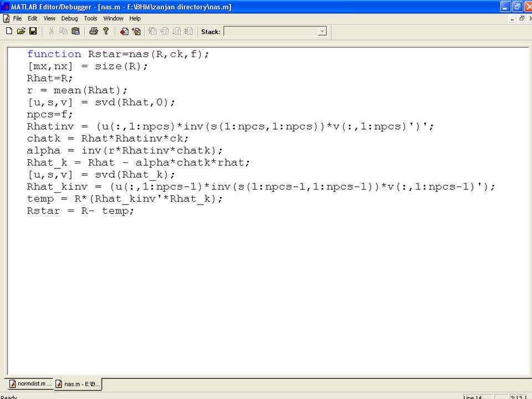Click the 'Rstar = R- temp;' line
532x399 pixels.
(x=81, y=211)
